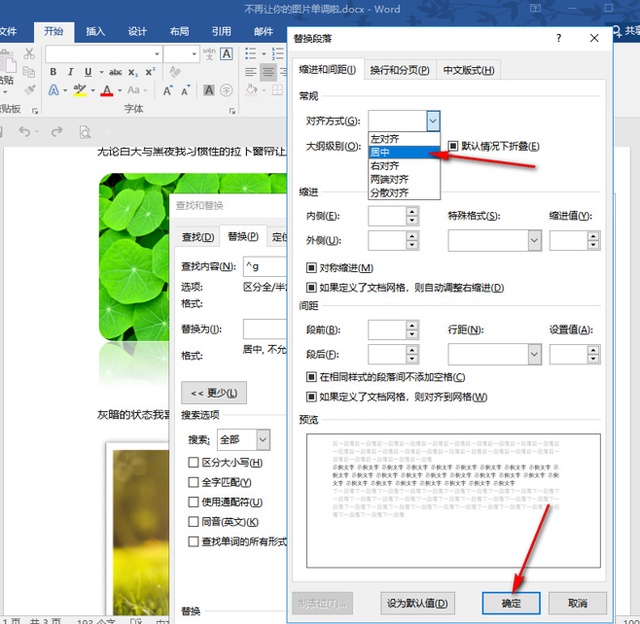The width and height of the screenshot is (640, 624).
Task: Apply Italic formatting
Action: pyautogui.click(x=70, y=72)
